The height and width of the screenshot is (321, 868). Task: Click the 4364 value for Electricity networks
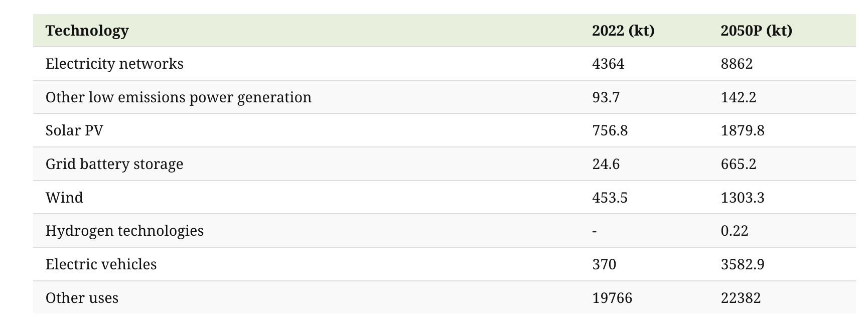tap(608, 64)
